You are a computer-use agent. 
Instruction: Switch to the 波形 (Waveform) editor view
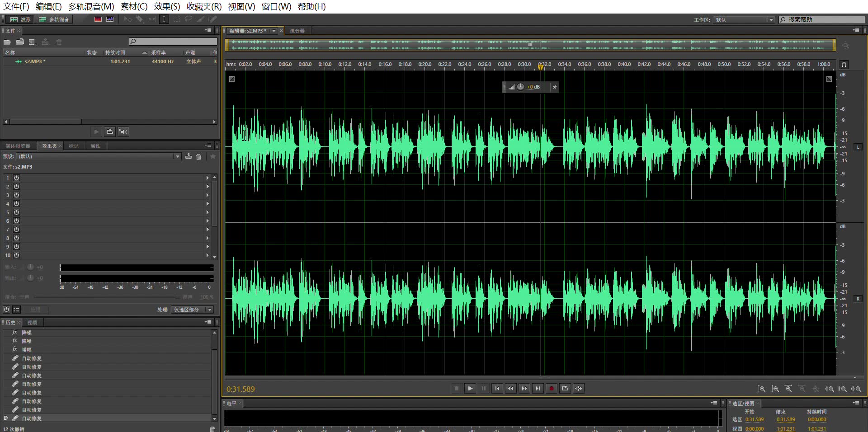[20, 19]
